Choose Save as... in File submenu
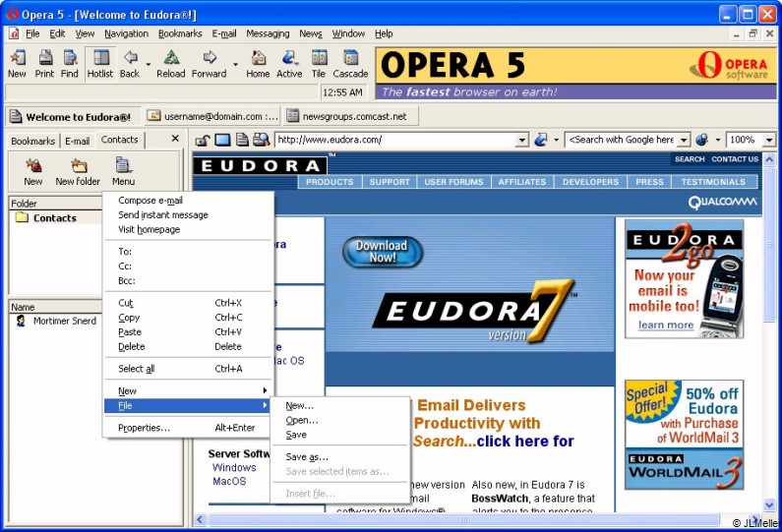The width and height of the screenshot is (782, 532). (339, 456)
